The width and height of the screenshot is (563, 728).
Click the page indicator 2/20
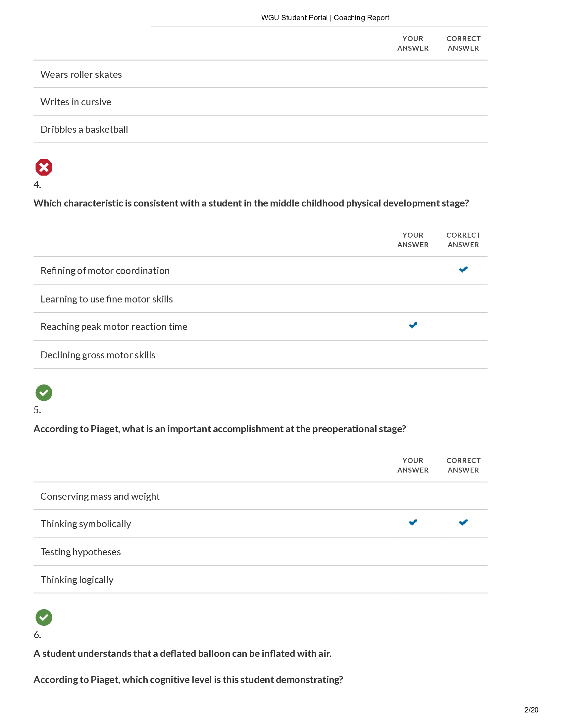[531, 710]
